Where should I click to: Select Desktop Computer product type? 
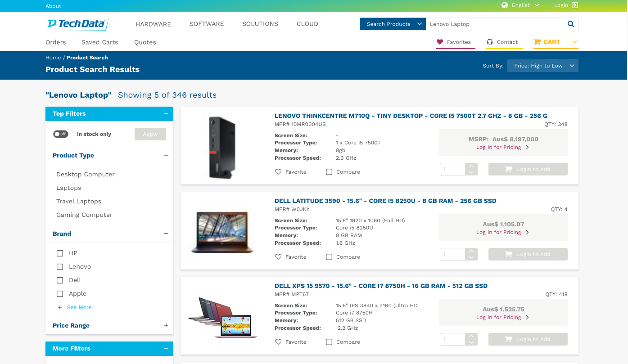pos(86,174)
